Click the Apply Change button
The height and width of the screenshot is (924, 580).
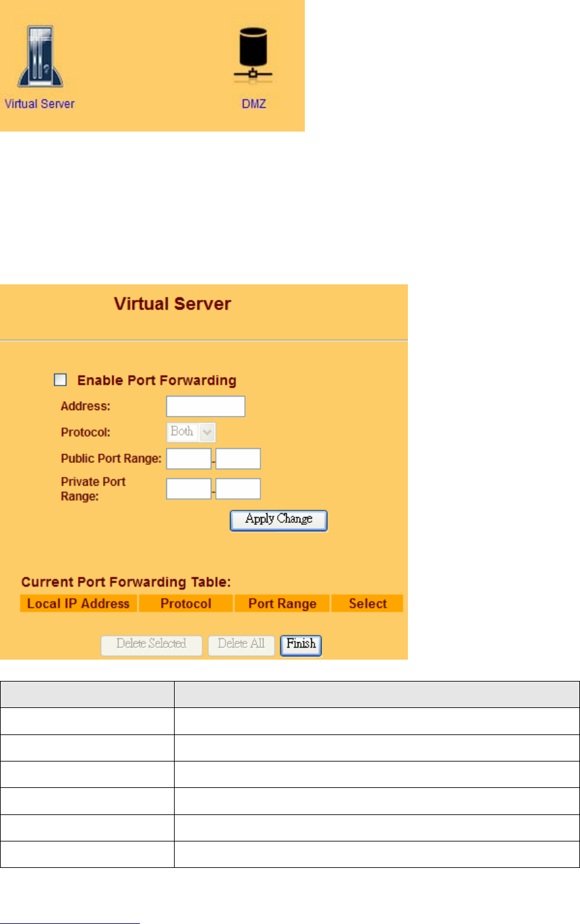click(278, 520)
